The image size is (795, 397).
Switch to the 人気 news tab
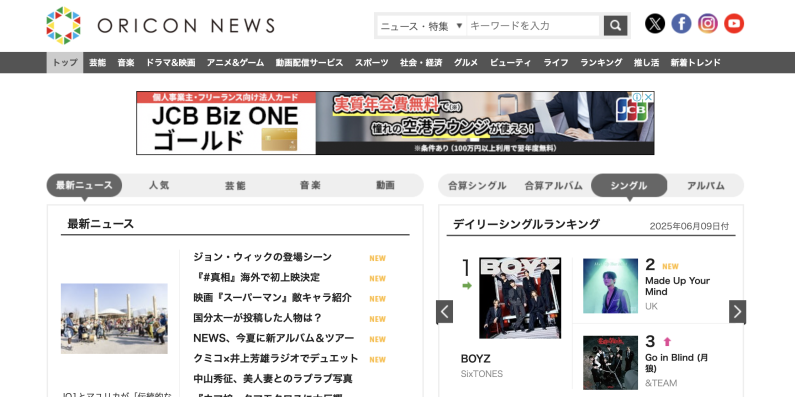(159, 185)
